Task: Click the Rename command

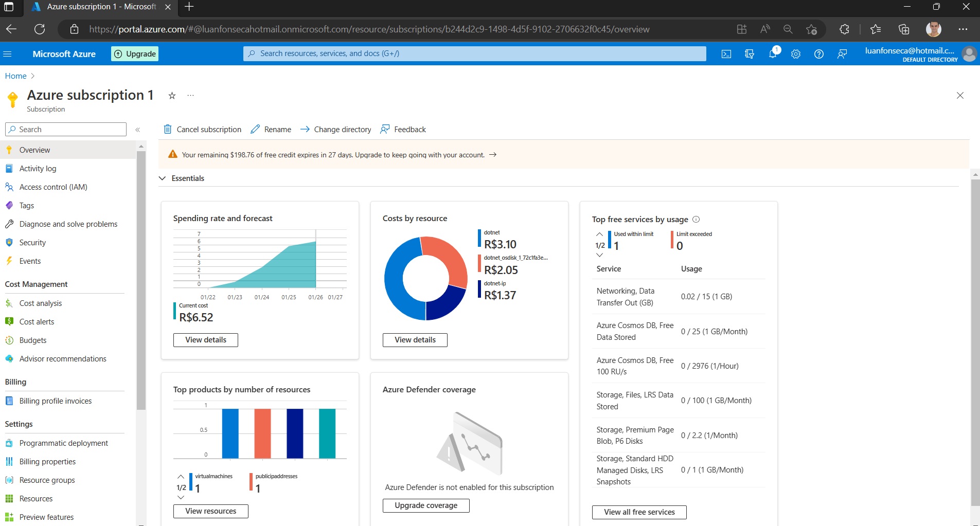Action: 271,130
